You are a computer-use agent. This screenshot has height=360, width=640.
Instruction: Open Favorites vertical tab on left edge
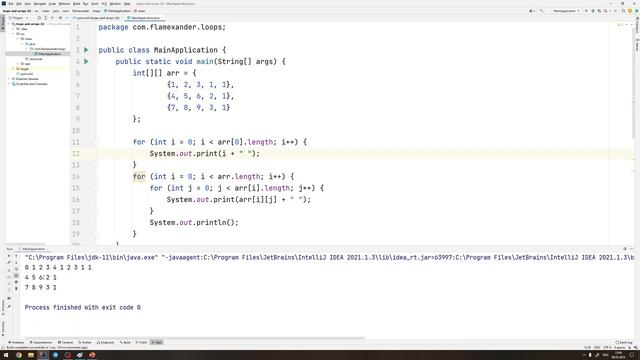click(3, 329)
